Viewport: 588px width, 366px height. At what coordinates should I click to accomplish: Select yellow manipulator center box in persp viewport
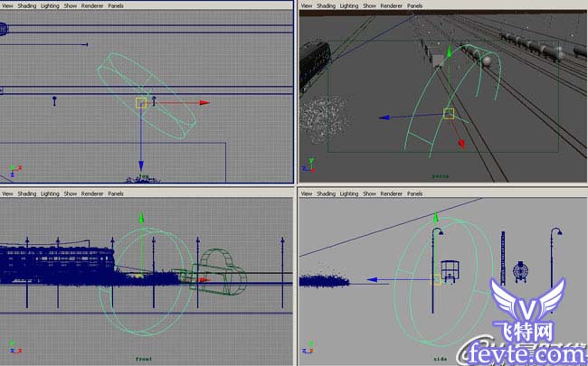point(449,114)
